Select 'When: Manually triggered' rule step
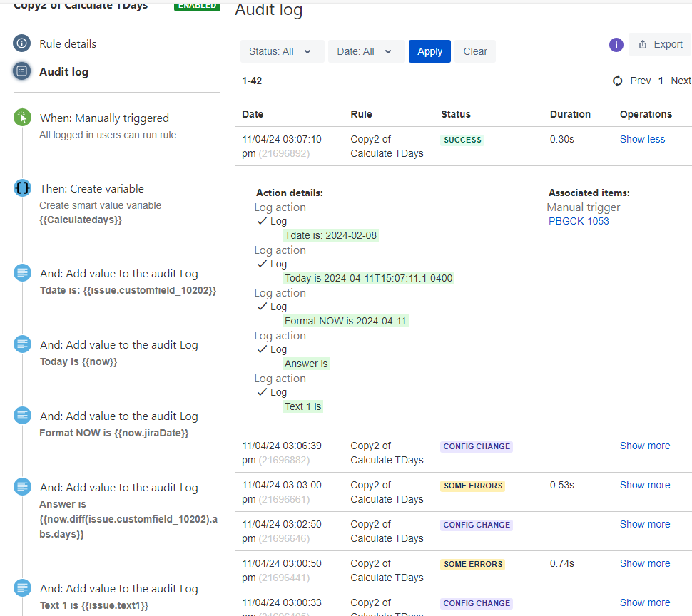 [x=104, y=118]
